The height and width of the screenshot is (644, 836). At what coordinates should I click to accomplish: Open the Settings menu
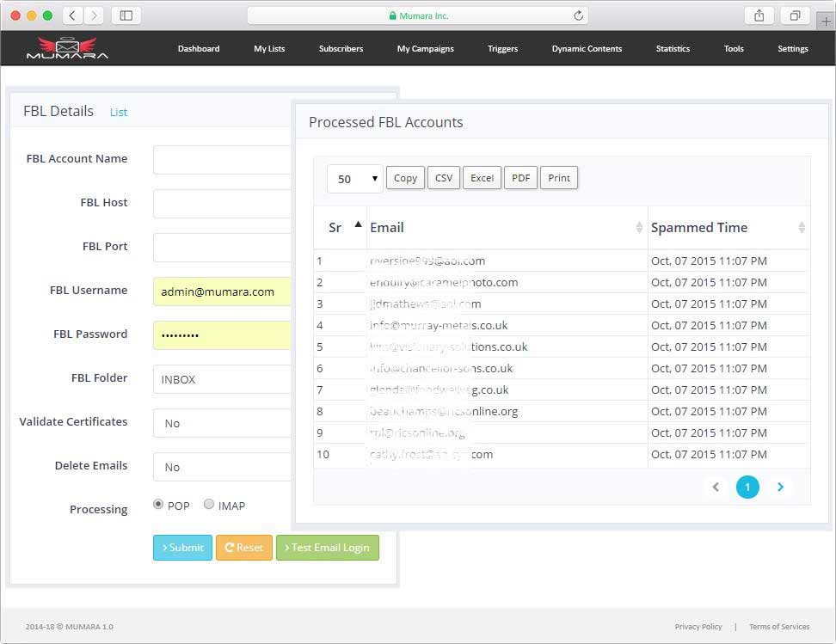(792, 49)
